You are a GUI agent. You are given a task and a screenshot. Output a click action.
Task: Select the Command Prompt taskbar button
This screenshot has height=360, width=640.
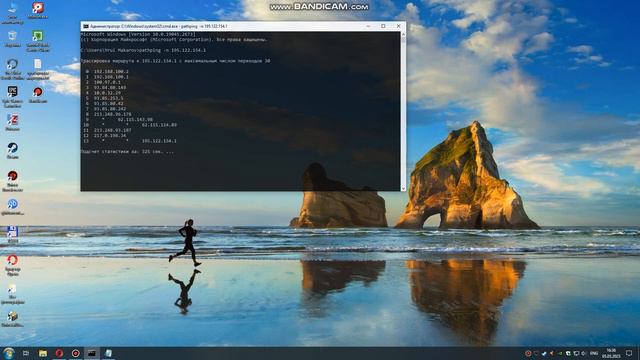92,353
